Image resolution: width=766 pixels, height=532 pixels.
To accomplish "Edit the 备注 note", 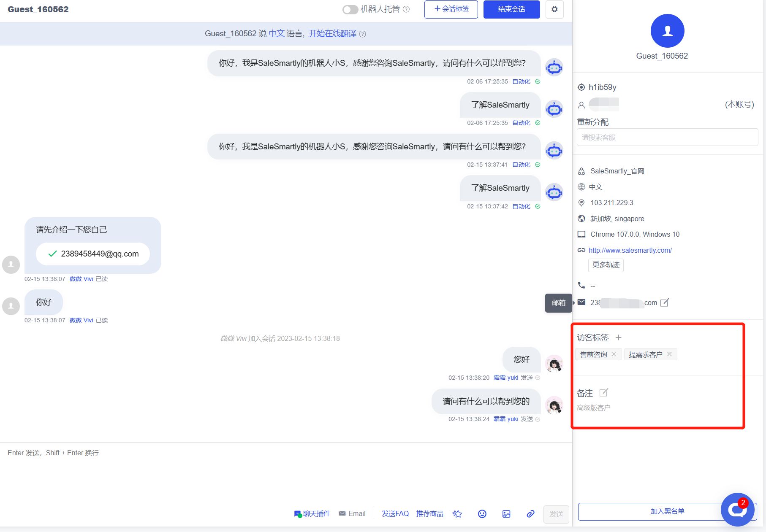I will pyautogui.click(x=604, y=393).
